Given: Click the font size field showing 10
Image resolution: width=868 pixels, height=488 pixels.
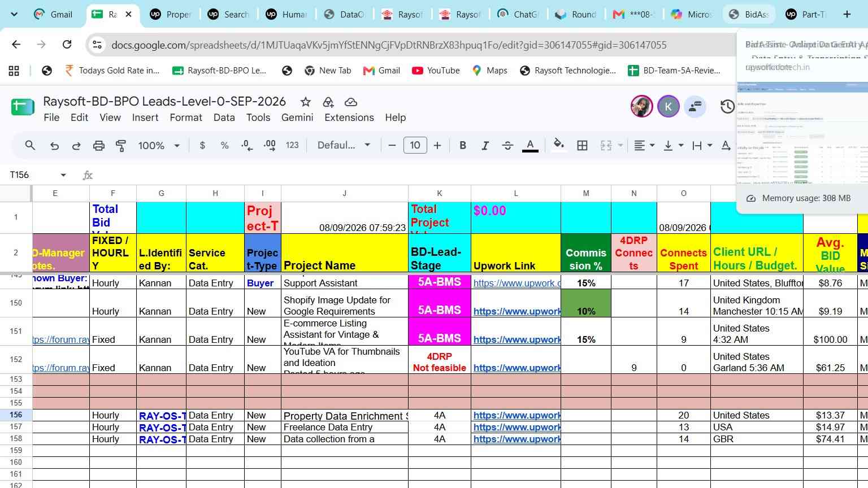Looking at the screenshot, I should 415,146.
